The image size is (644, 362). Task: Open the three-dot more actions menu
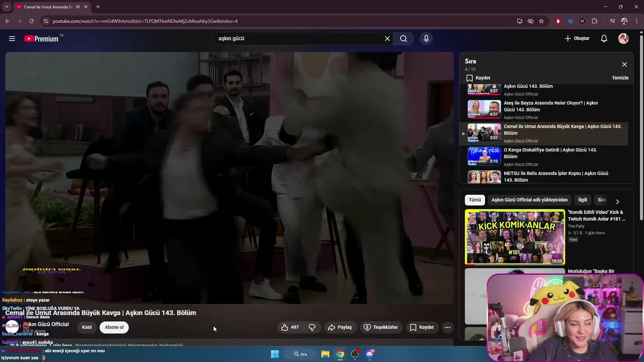click(x=448, y=327)
